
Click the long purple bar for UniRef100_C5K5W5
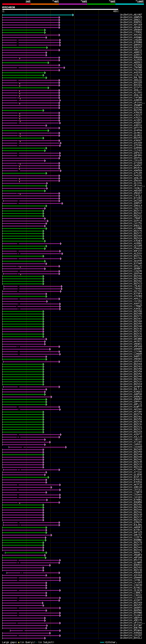(x=34, y=67)
